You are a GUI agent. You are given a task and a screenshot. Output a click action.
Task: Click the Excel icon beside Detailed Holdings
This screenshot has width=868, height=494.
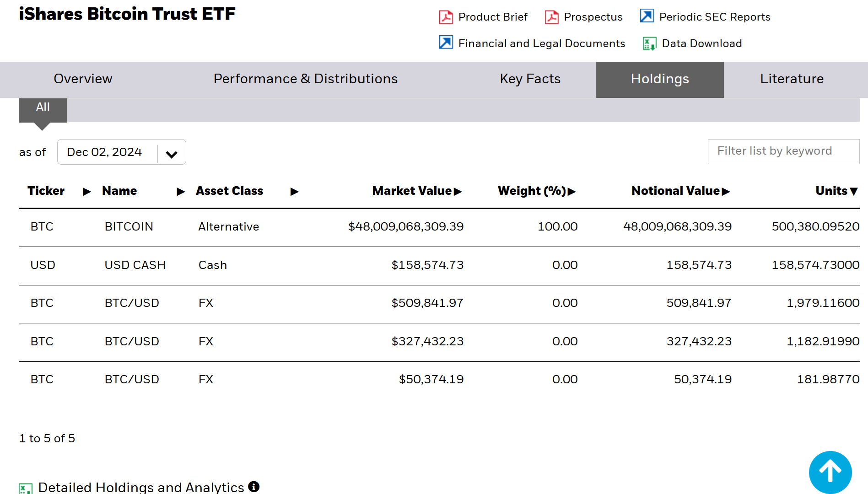click(x=26, y=488)
